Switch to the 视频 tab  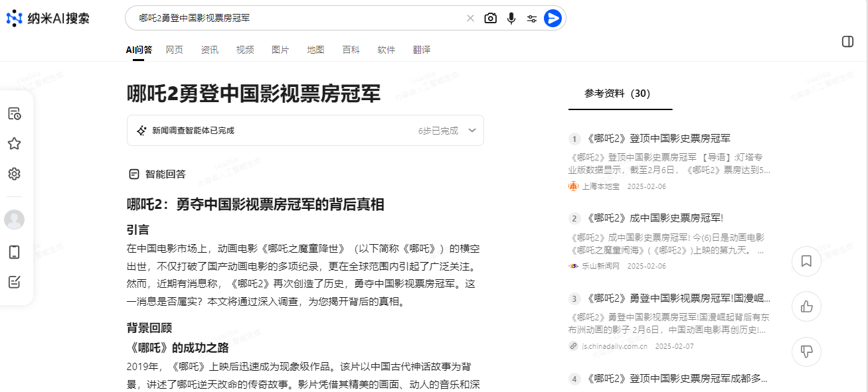245,50
